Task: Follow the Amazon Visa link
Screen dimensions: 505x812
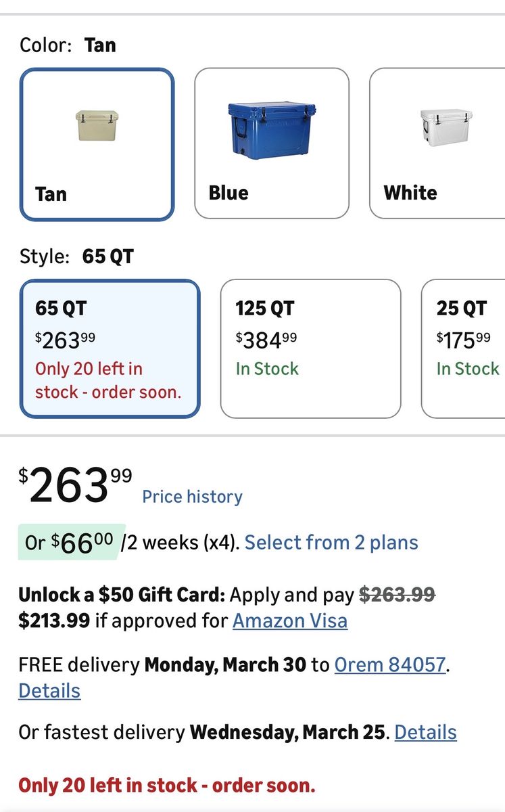Action: 290,620
